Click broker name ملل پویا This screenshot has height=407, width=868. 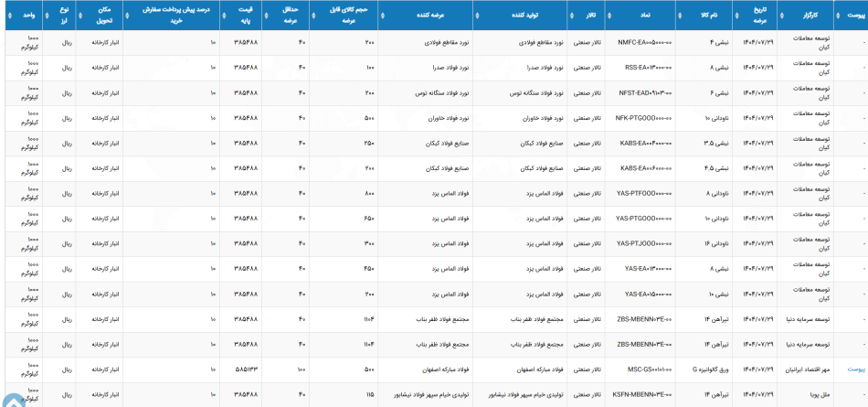click(x=821, y=395)
